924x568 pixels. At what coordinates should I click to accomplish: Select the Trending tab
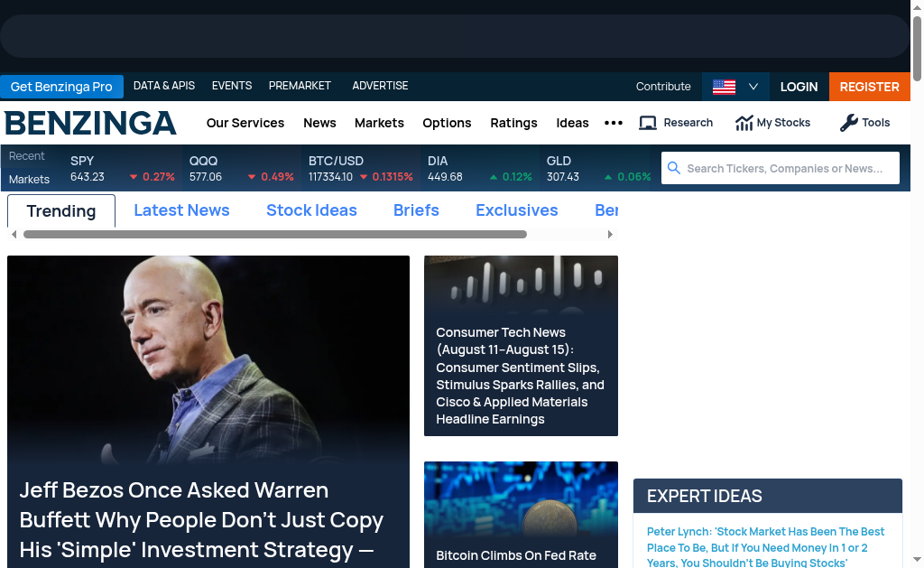(61, 211)
